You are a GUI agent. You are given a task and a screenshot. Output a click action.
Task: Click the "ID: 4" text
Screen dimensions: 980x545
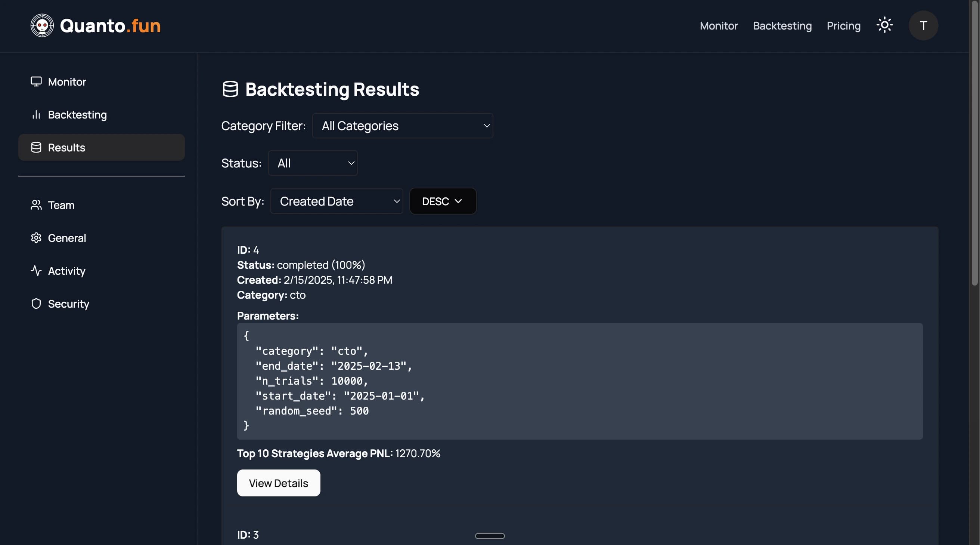coord(248,250)
